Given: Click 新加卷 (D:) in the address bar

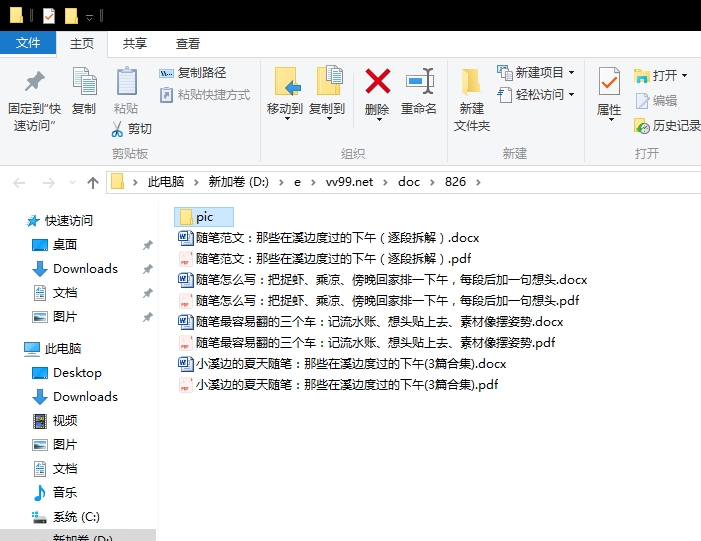Looking at the screenshot, I should pyautogui.click(x=238, y=182).
